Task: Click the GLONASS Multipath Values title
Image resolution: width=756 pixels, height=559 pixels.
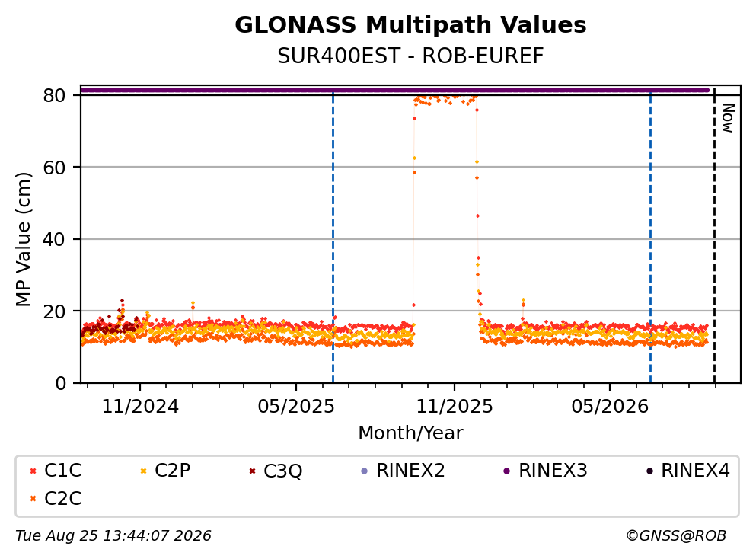Action: coord(411,25)
